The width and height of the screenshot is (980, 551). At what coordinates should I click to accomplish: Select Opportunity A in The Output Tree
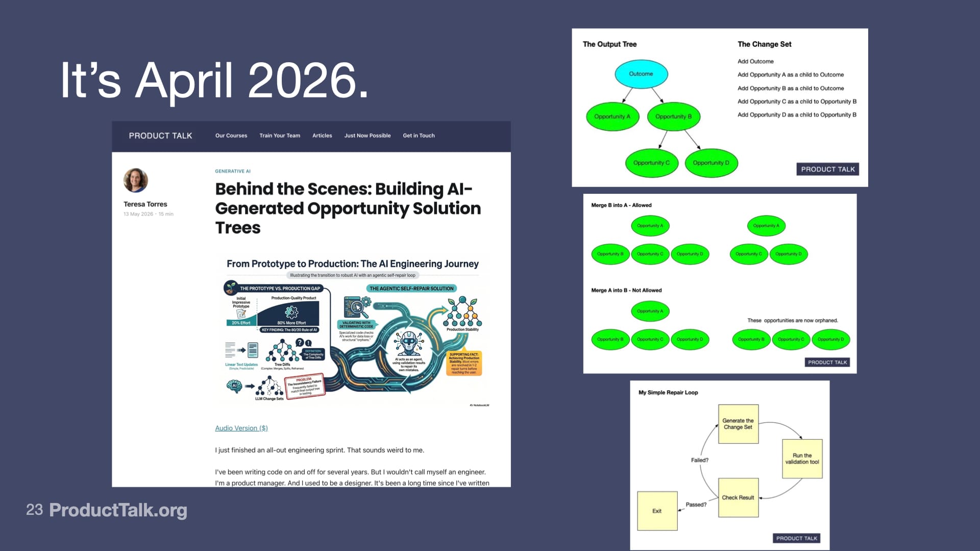click(x=612, y=116)
